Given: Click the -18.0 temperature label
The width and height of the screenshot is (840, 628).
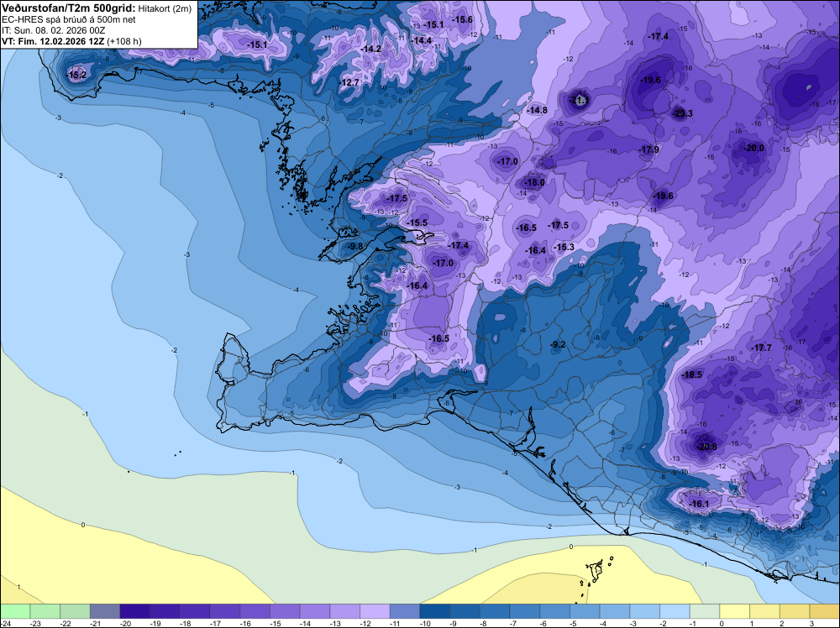Looking at the screenshot, I should tap(534, 182).
